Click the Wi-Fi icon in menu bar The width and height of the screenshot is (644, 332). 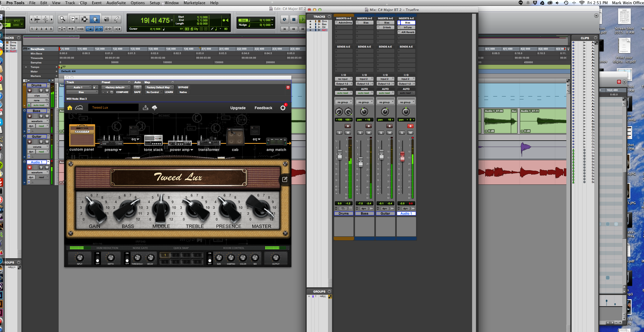(x=582, y=3)
